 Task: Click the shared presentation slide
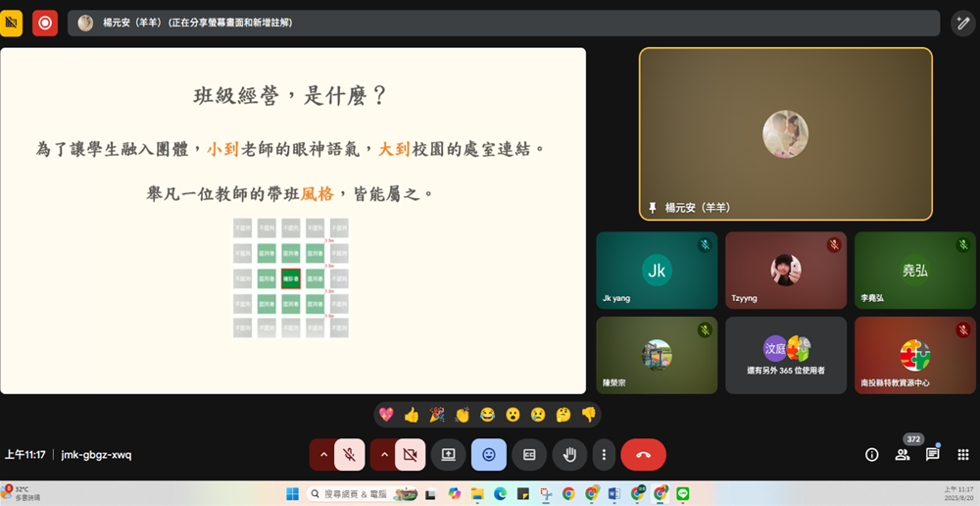(293, 221)
